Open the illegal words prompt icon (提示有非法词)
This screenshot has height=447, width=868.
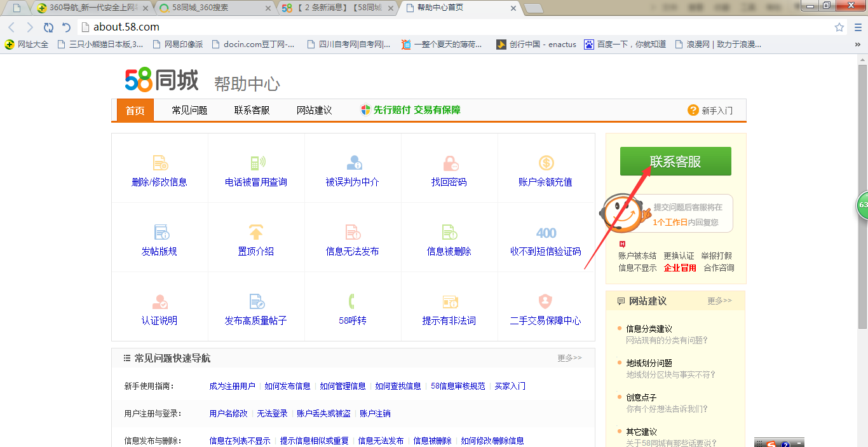[450, 301]
